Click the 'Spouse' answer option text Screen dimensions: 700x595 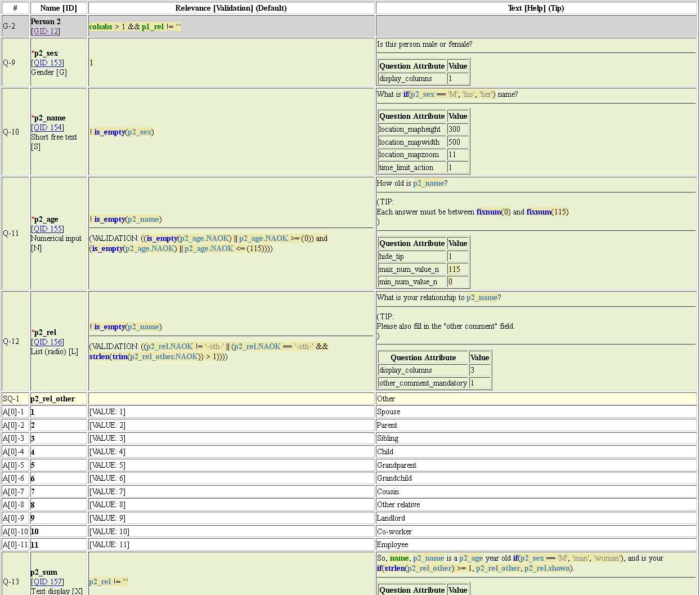pos(388,412)
